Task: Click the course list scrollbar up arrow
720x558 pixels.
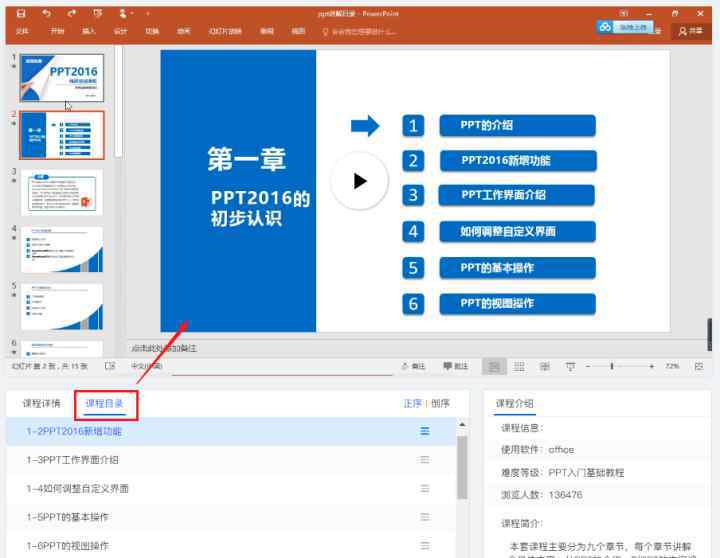Action: point(462,425)
